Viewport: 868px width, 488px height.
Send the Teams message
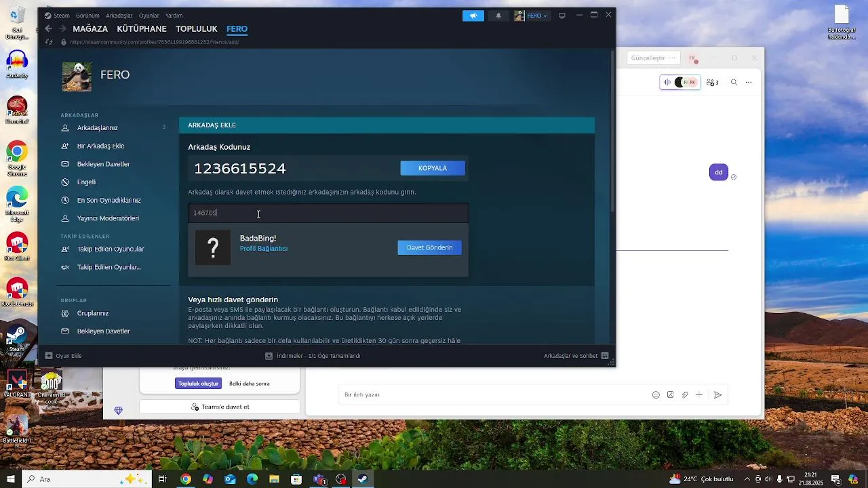(x=718, y=394)
